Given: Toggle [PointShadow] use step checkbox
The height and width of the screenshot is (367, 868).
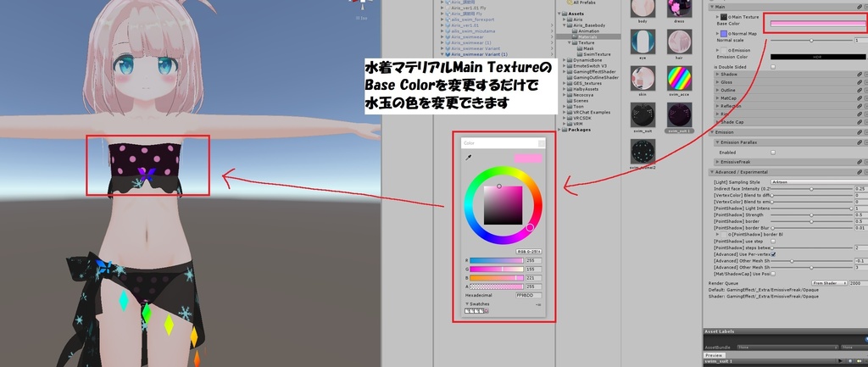Looking at the screenshot, I should [x=773, y=242].
